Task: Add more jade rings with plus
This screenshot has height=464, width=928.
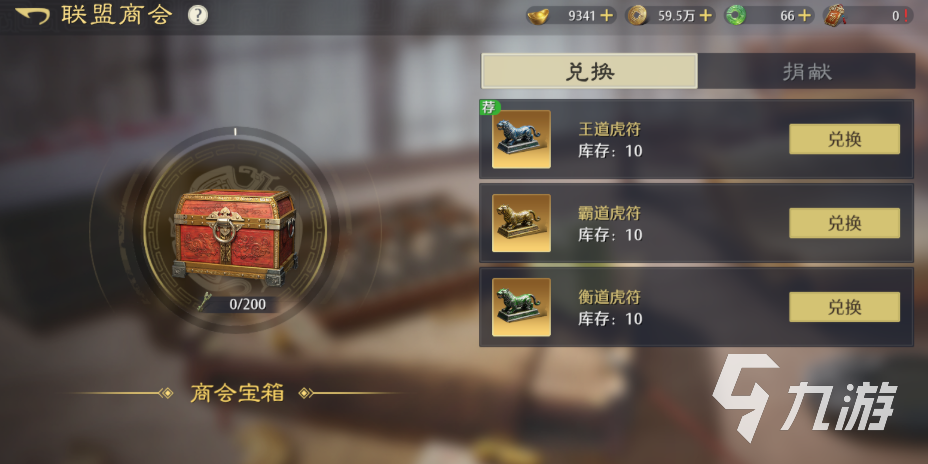Action: click(804, 16)
